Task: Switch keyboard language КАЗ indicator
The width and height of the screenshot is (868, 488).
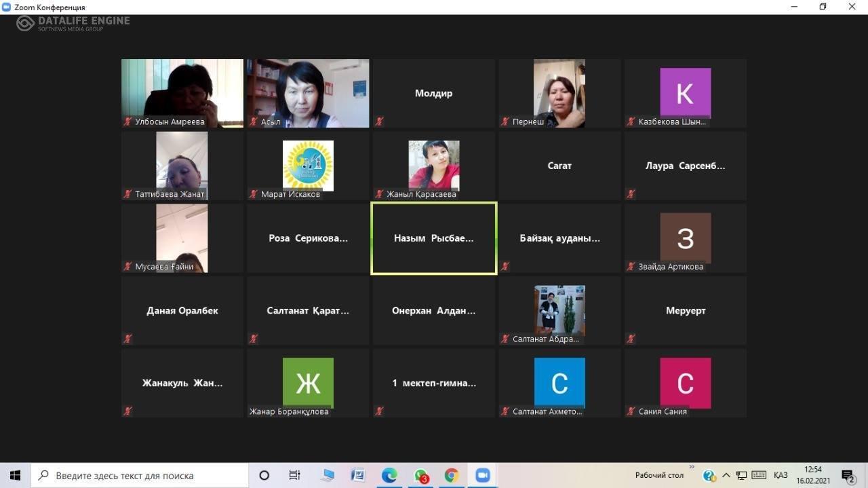Action: pyautogui.click(x=780, y=475)
